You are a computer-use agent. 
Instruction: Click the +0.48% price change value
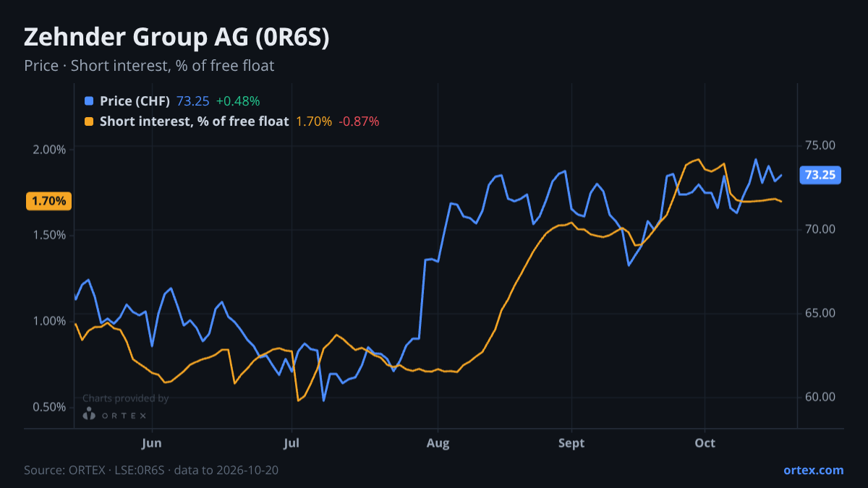click(238, 101)
